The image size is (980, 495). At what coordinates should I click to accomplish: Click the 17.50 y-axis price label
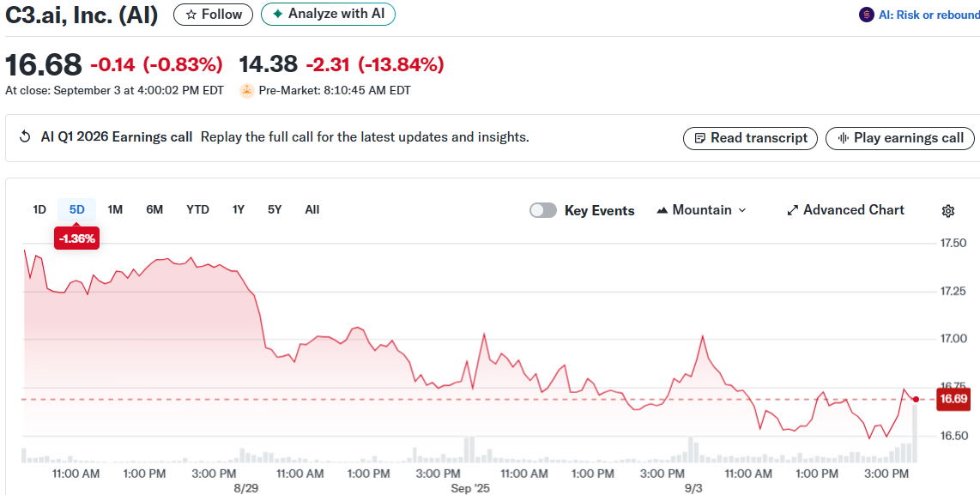pos(953,243)
